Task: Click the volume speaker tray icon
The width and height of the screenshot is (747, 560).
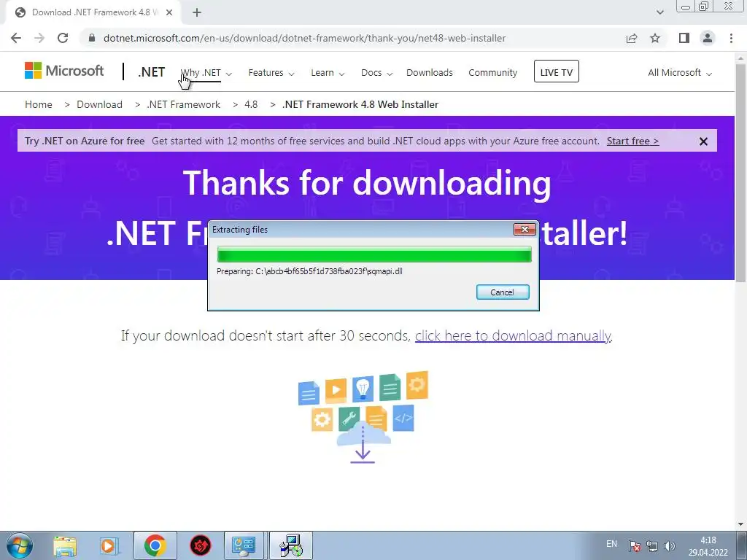Action: click(x=670, y=546)
